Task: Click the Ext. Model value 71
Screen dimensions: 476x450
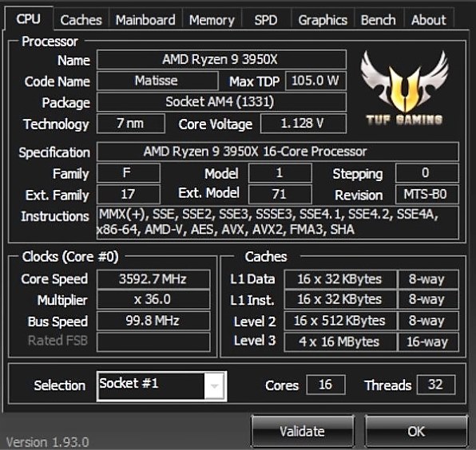Action: [280, 194]
